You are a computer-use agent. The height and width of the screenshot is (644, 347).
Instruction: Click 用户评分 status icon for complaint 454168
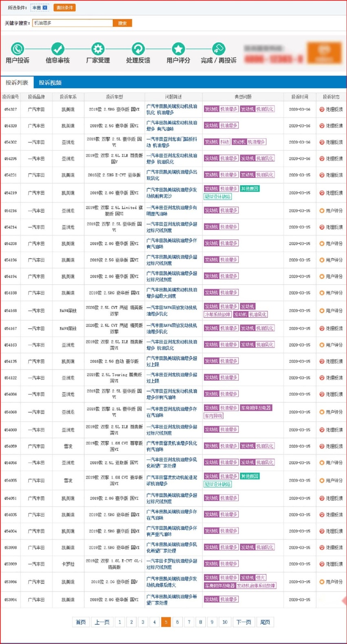[322, 311]
